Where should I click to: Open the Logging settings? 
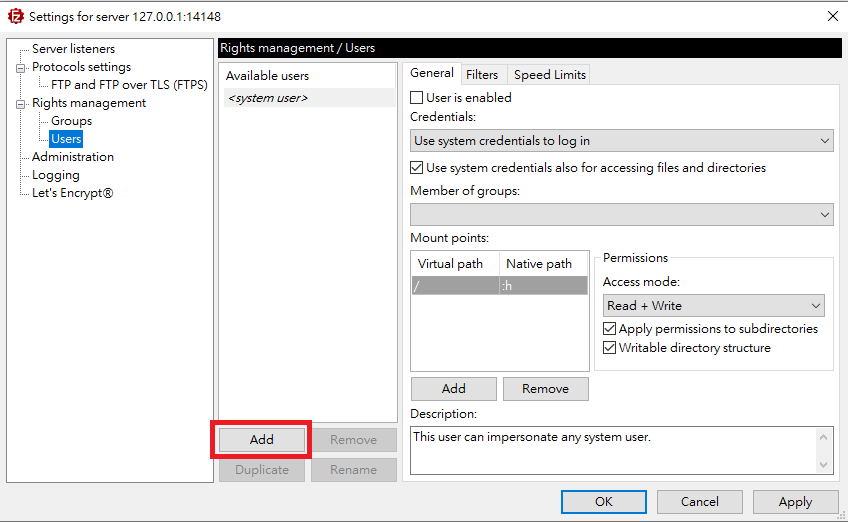point(56,175)
